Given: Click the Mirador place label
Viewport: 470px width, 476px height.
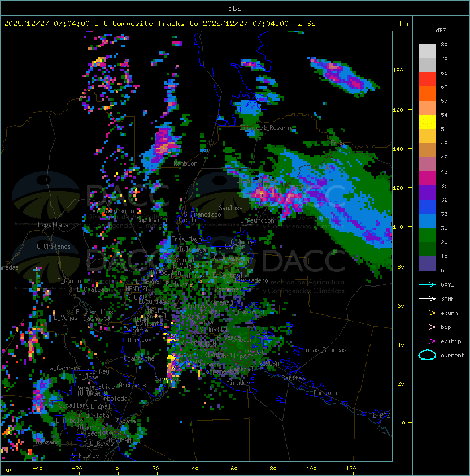Looking at the screenshot, I should (238, 383).
